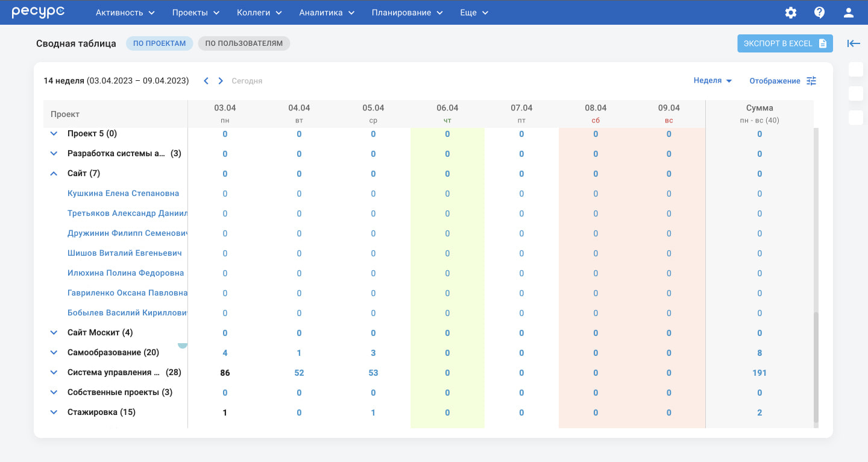Open the Планирование menu
868x462 pixels.
[x=407, y=13]
